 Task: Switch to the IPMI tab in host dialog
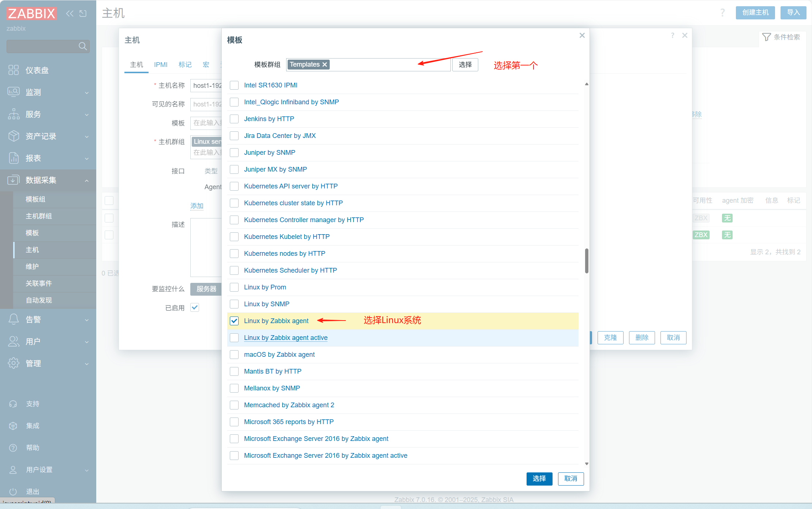[x=161, y=65]
